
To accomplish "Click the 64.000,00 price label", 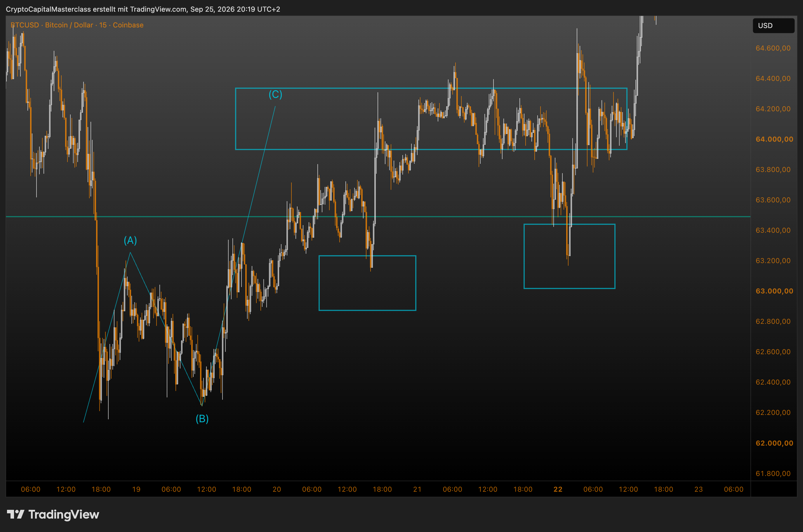I will tap(774, 139).
